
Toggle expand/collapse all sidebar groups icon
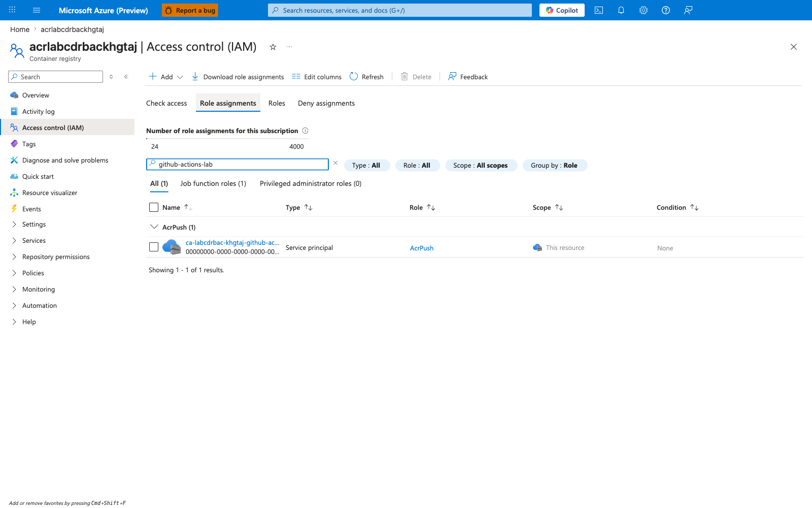[x=111, y=77]
